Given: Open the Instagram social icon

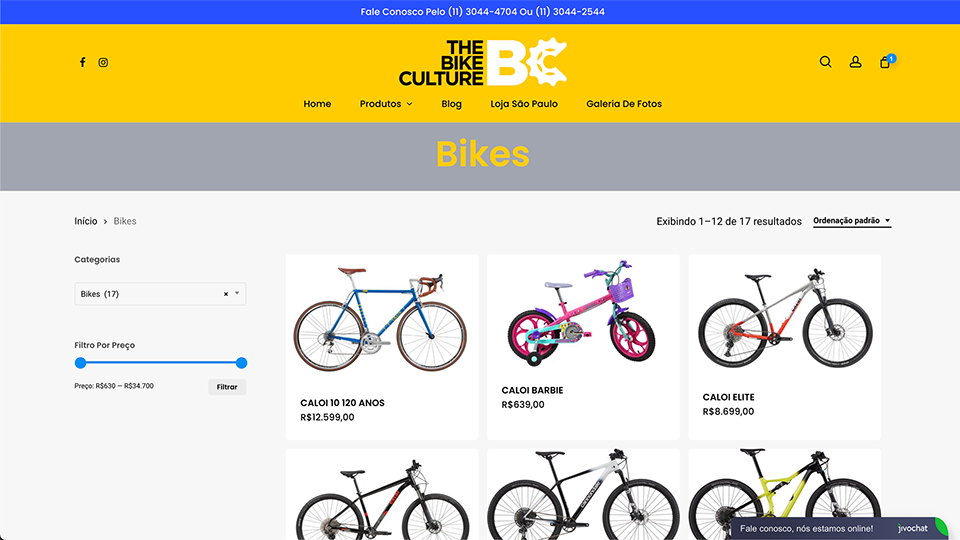Looking at the screenshot, I should 103,62.
